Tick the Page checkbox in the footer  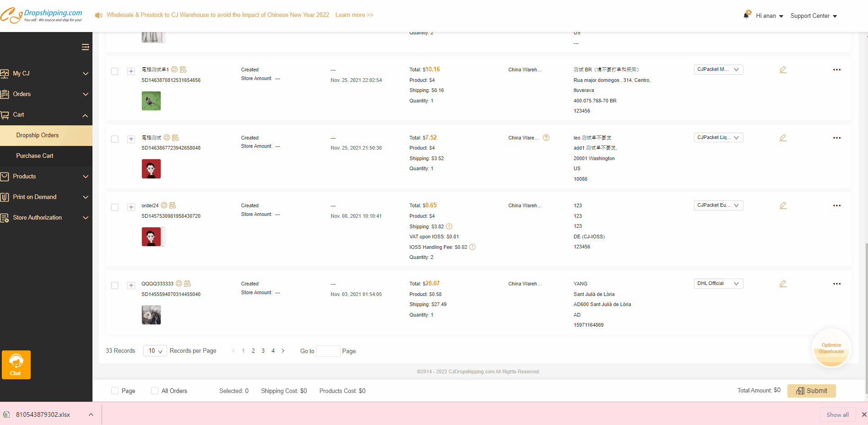(115, 391)
